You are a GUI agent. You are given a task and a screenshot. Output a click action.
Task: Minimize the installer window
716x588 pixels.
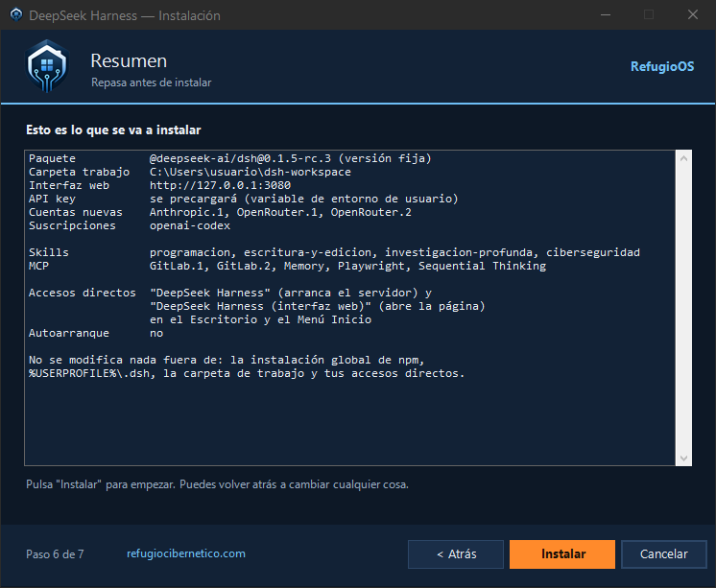[x=606, y=15]
